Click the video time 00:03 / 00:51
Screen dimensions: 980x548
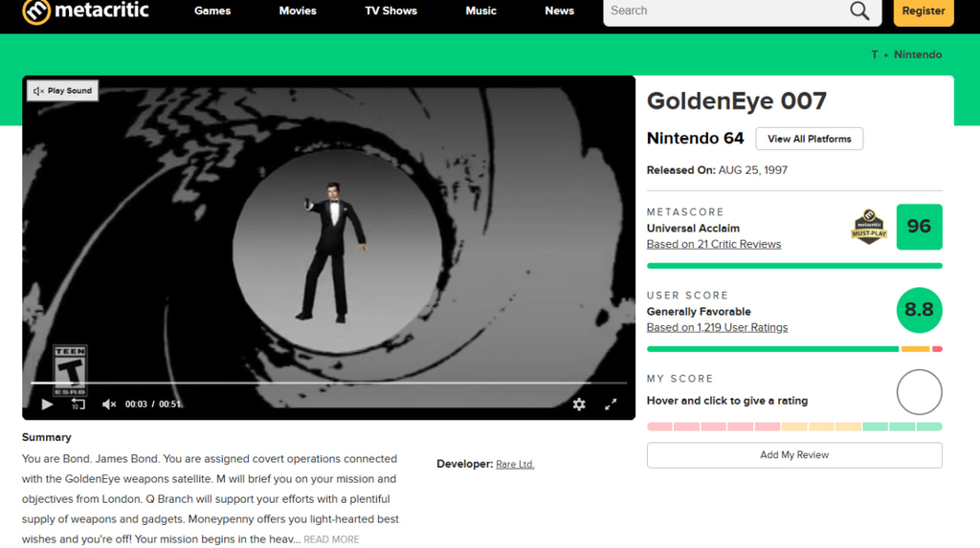pyautogui.click(x=152, y=405)
